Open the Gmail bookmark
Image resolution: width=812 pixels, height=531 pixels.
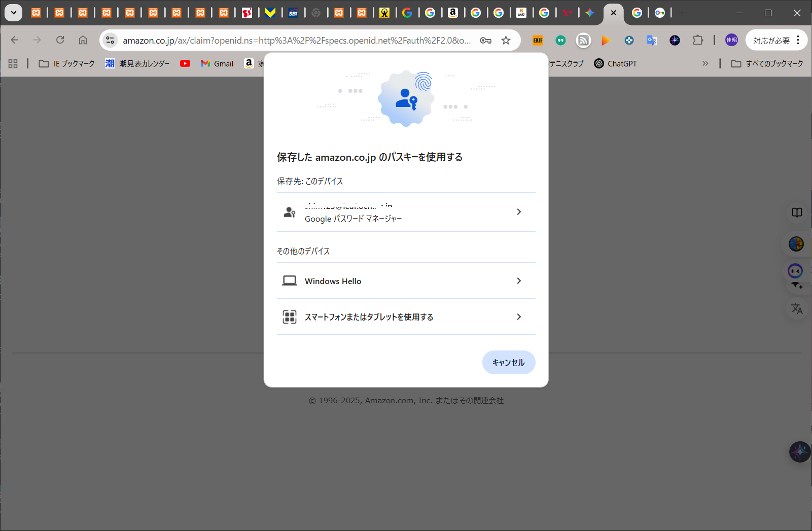click(217, 63)
